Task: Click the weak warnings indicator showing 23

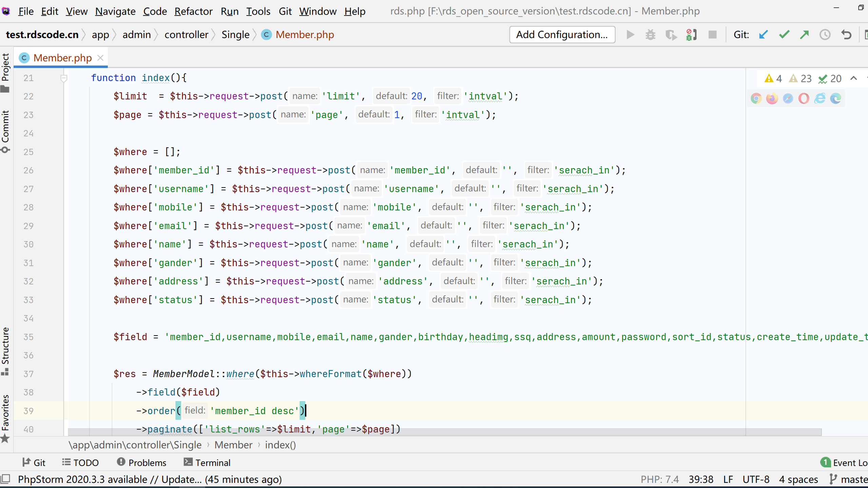Action: point(800,79)
